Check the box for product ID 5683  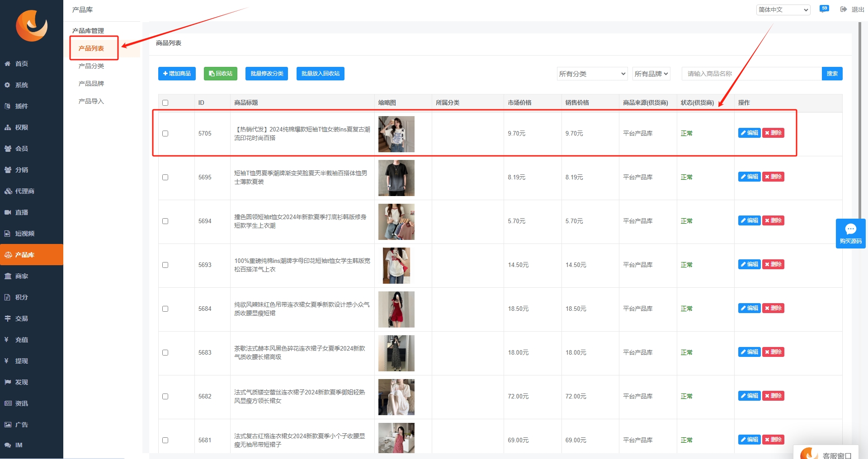click(165, 352)
